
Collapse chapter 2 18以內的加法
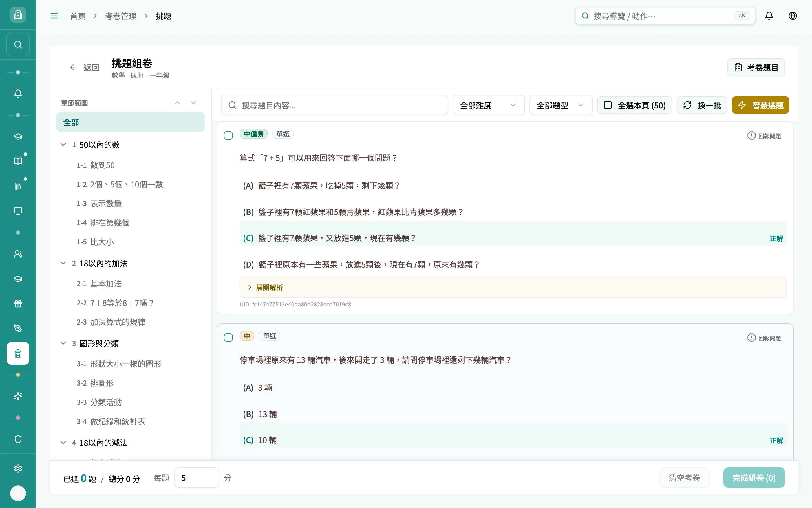(63, 263)
